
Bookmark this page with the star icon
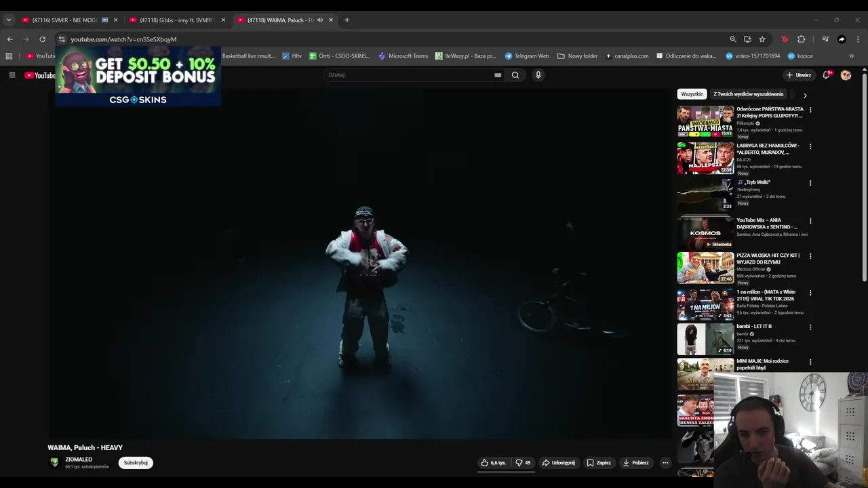(762, 39)
